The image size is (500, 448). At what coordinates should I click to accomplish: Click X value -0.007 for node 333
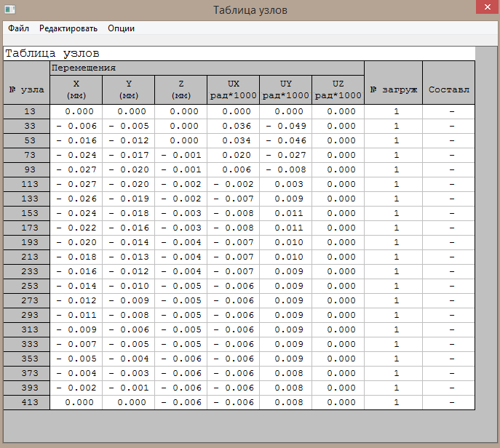[76, 344]
